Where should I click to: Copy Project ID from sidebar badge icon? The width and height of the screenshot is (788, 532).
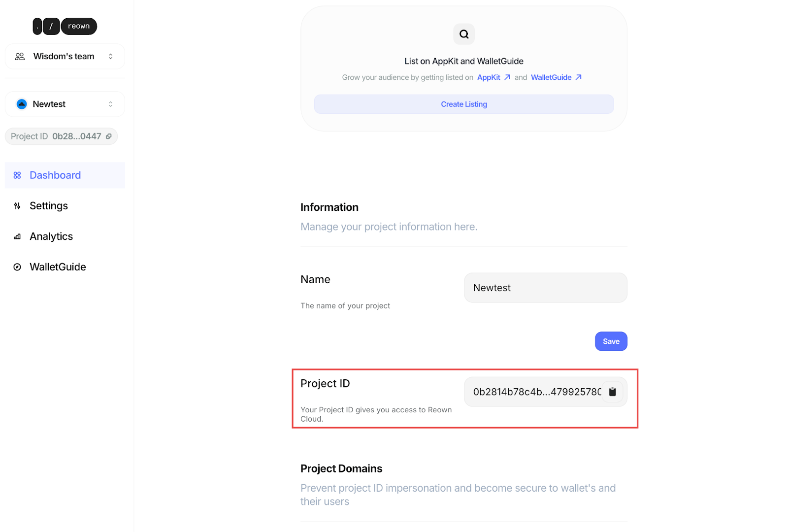click(x=109, y=136)
